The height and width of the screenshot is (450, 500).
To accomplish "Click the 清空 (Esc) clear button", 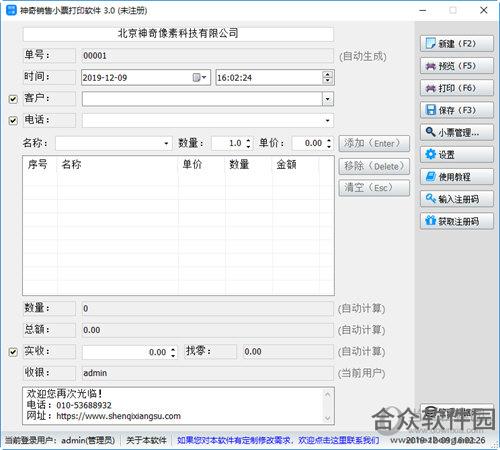I will pos(374,188).
